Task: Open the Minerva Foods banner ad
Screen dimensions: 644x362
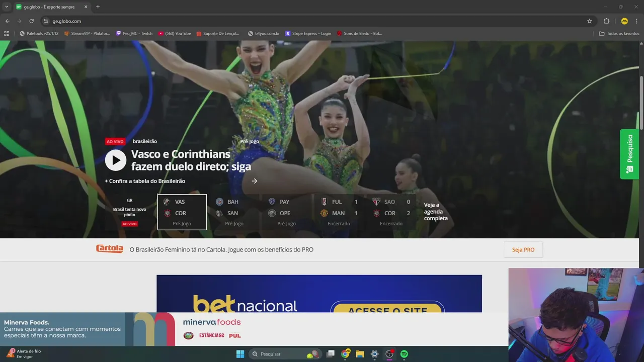Action: [254, 329]
